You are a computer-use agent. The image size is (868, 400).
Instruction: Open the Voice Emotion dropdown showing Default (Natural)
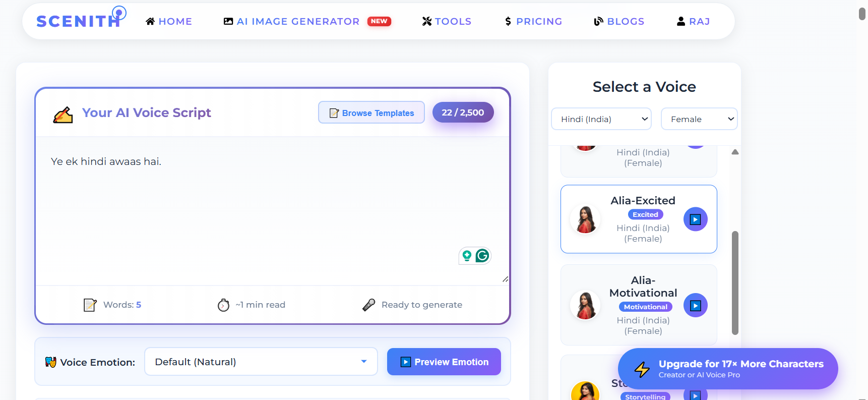[x=261, y=362]
